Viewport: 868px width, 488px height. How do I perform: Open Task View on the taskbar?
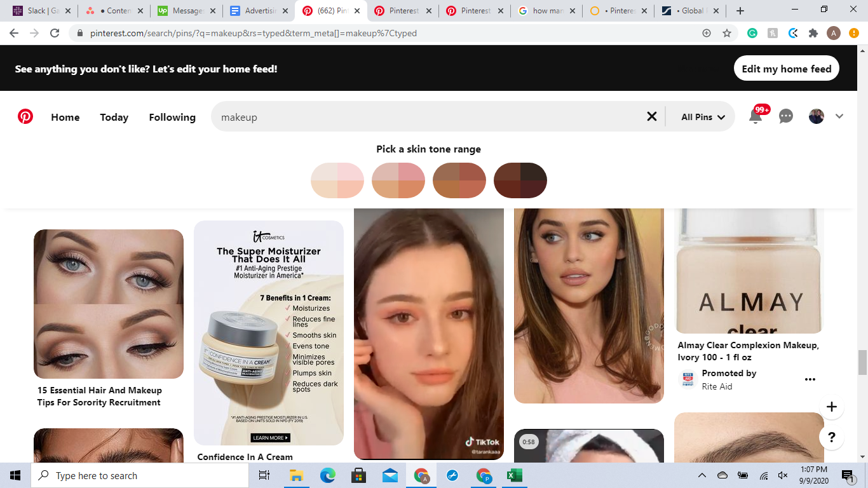pyautogui.click(x=264, y=475)
